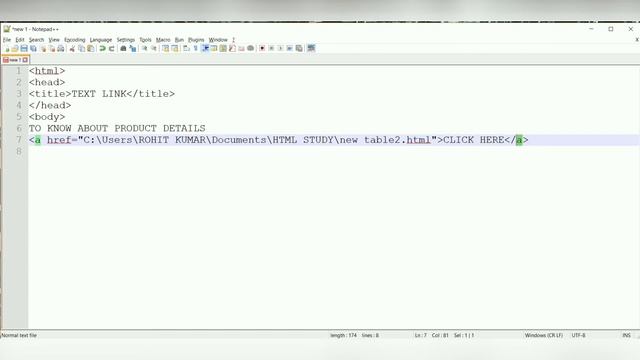Click 'CLICK HERE' text on line 7
The image size is (640, 360).
[x=473, y=140]
